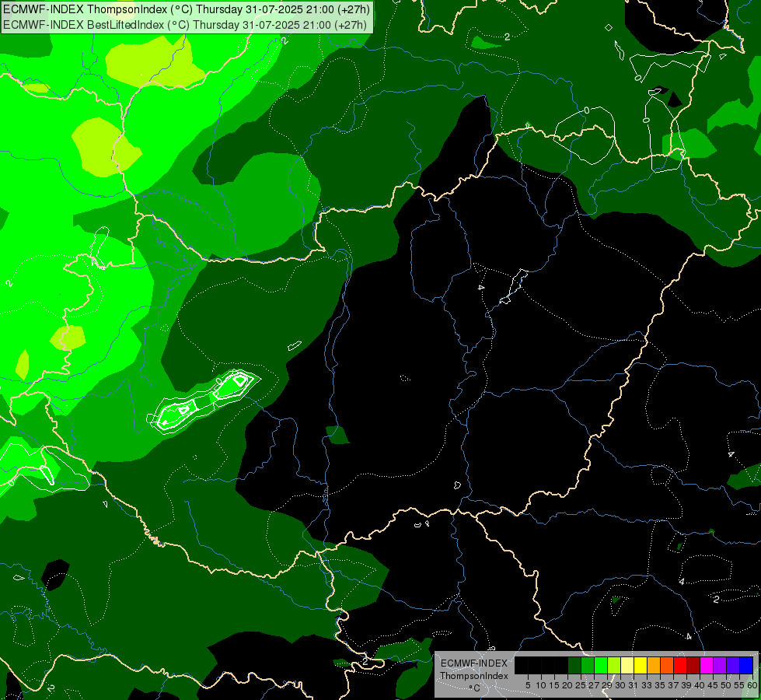The image size is (761, 700).
Task: Click the legend tick value 15
Action: (554, 685)
